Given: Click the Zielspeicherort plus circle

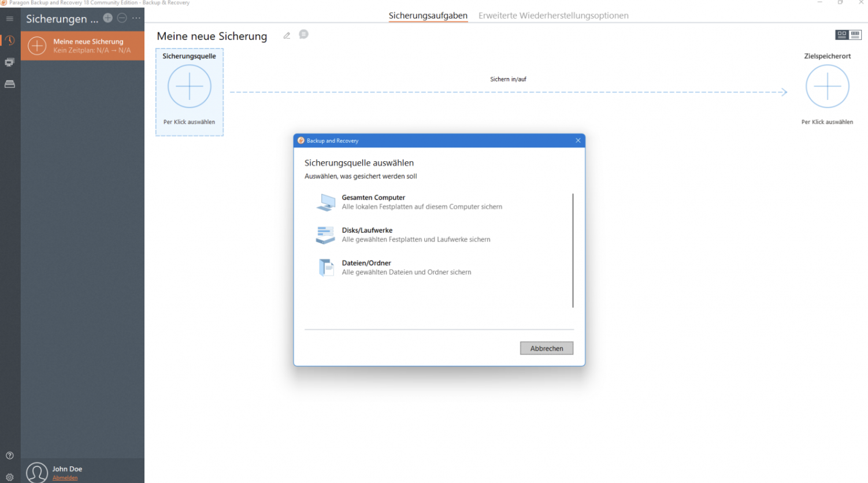Looking at the screenshot, I should pyautogui.click(x=827, y=87).
